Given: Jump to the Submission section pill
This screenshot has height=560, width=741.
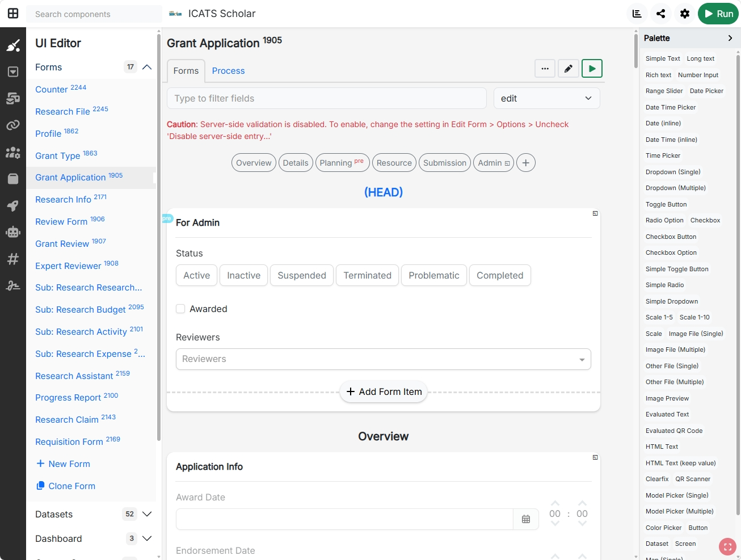Looking at the screenshot, I should [445, 163].
